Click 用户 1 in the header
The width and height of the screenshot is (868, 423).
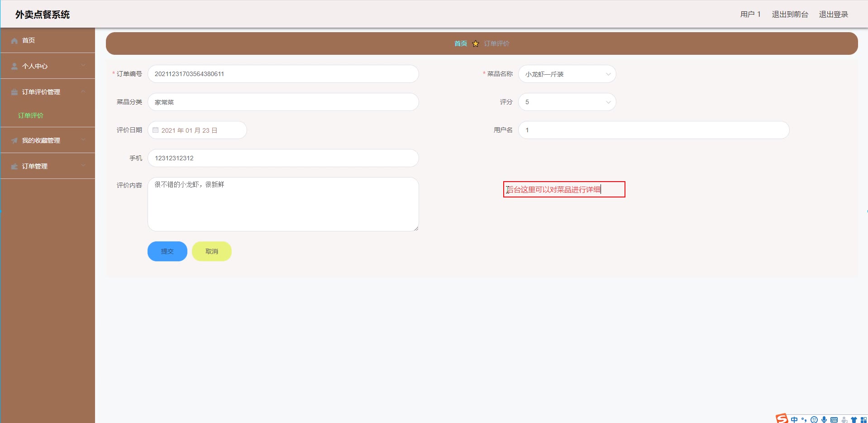750,14
